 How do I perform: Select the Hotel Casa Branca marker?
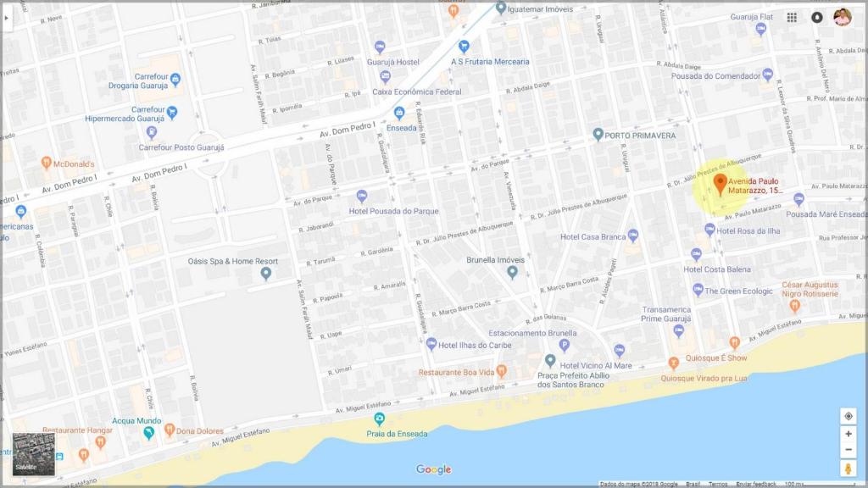[x=632, y=236]
